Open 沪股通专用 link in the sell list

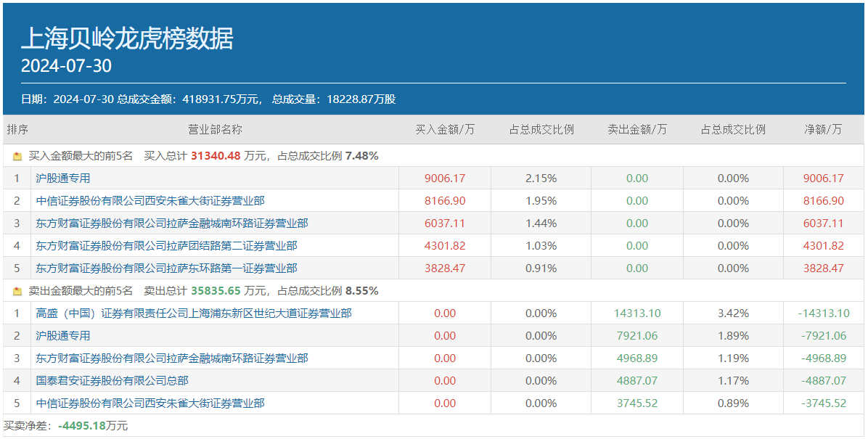click(x=63, y=336)
